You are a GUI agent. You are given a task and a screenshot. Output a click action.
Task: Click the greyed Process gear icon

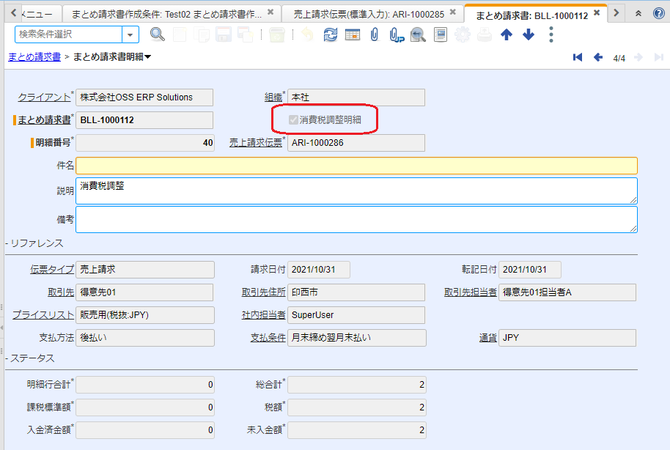[462, 34]
